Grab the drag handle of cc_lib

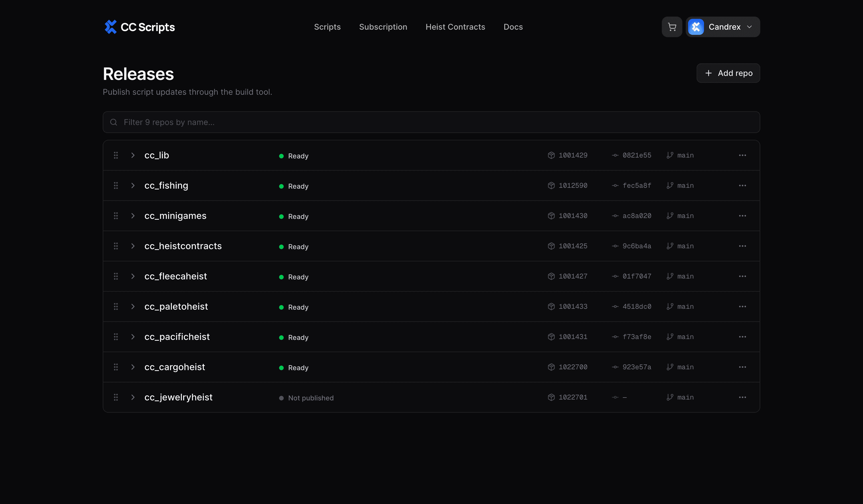[116, 155]
